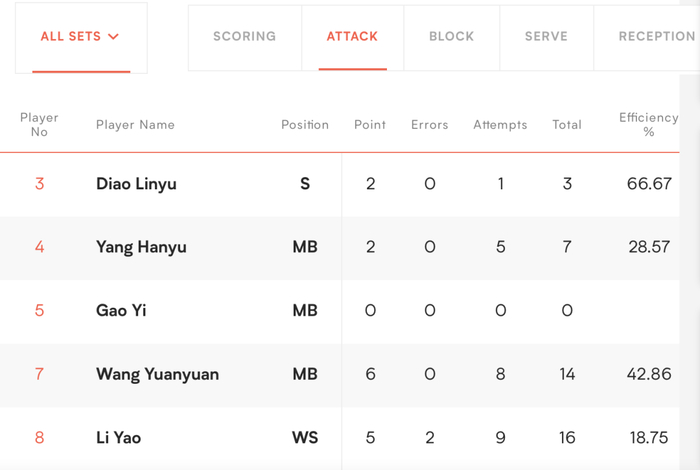
Task: Click the Attempts column header
Action: [x=500, y=125]
